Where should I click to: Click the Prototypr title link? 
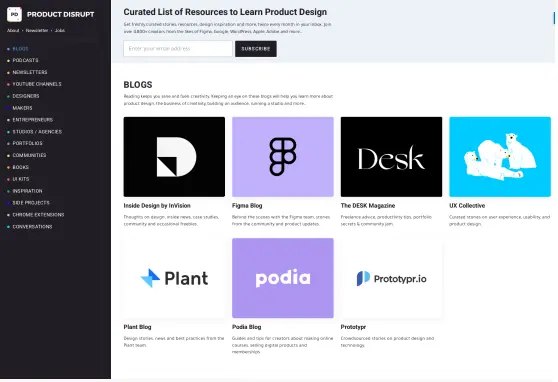point(353,327)
